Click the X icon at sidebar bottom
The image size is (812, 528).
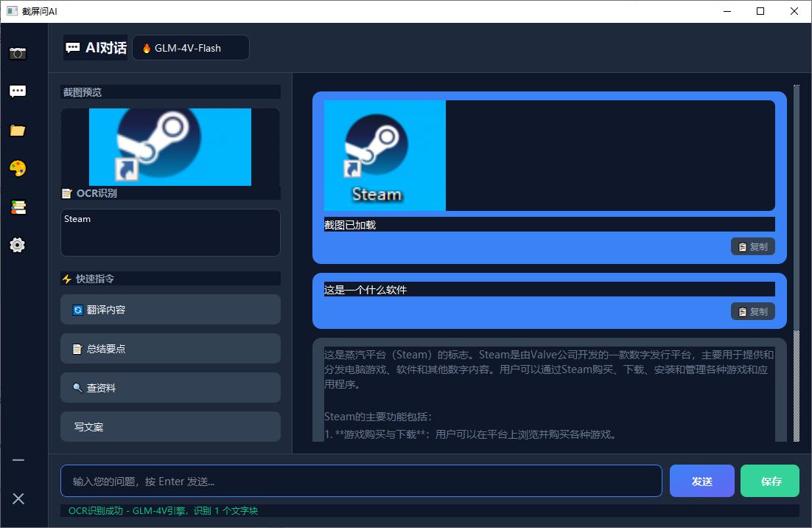click(18, 499)
